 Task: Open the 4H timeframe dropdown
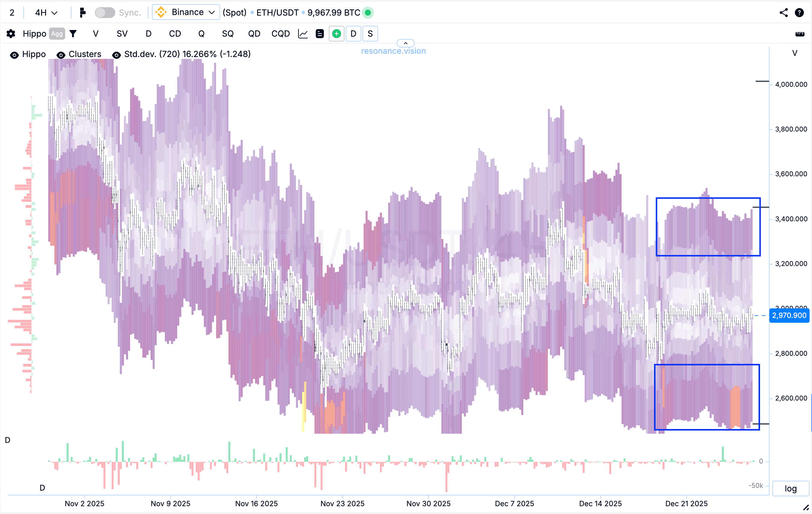coord(46,13)
